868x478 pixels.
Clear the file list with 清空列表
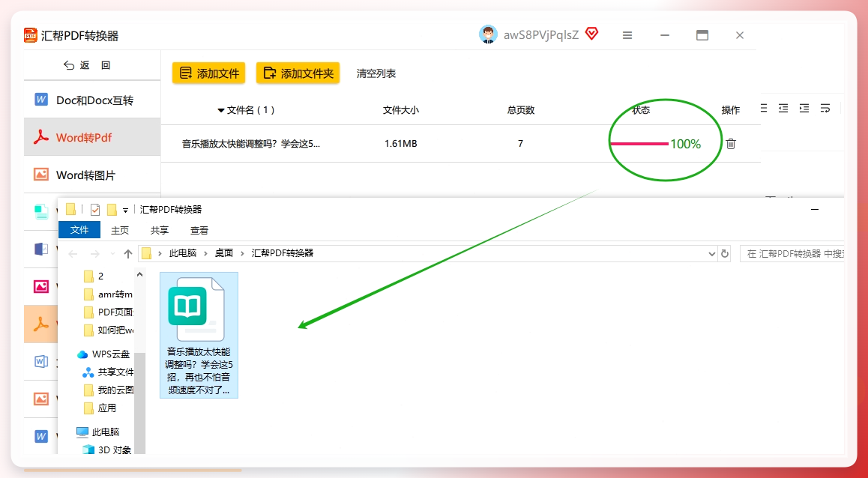coord(376,73)
